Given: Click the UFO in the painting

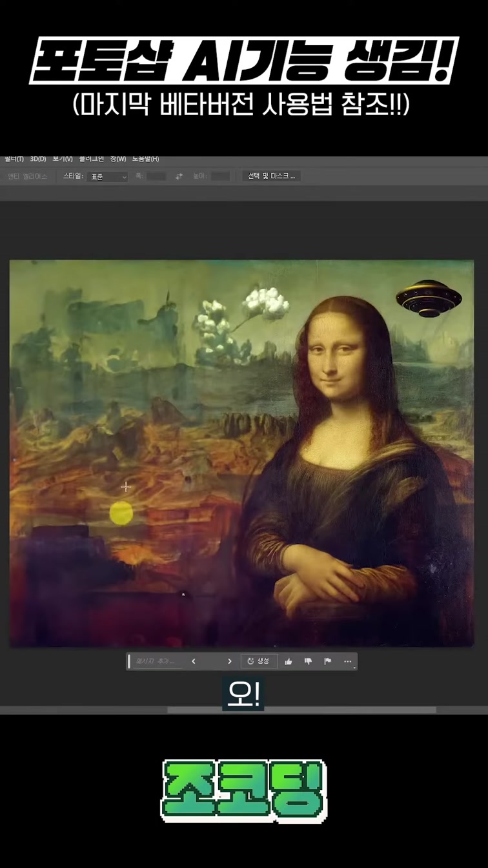Looking at the screenshot, I should point(429,298).
